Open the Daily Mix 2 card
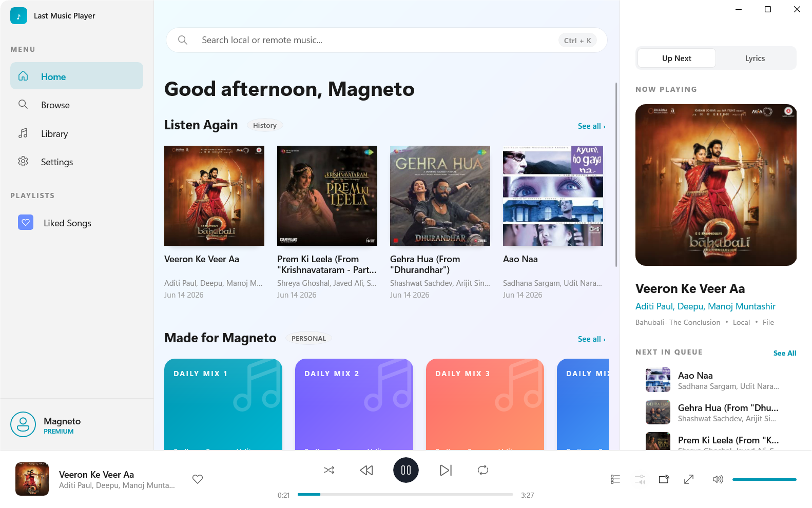The width and height of the screenshot is (812, 508). (354, 404)
